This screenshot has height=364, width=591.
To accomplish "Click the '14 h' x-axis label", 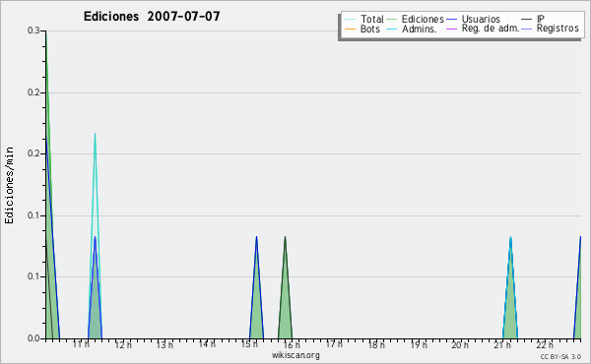I will (207, 344).
